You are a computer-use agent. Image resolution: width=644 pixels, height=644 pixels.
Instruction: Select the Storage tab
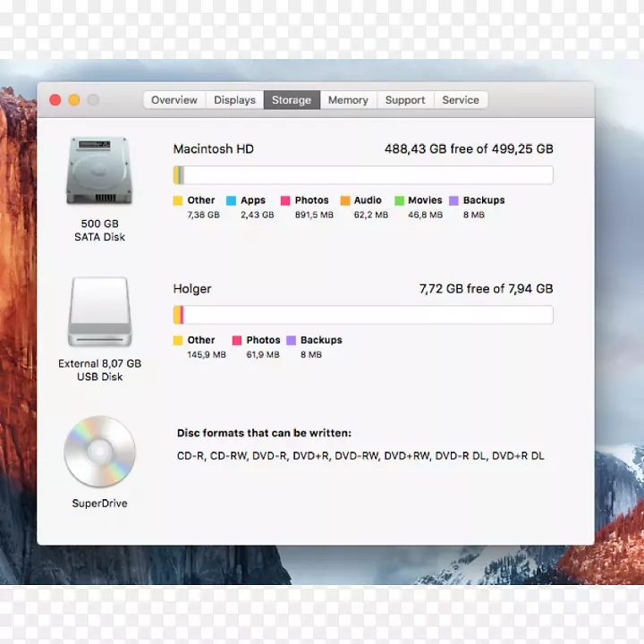(x=292, y=100)
